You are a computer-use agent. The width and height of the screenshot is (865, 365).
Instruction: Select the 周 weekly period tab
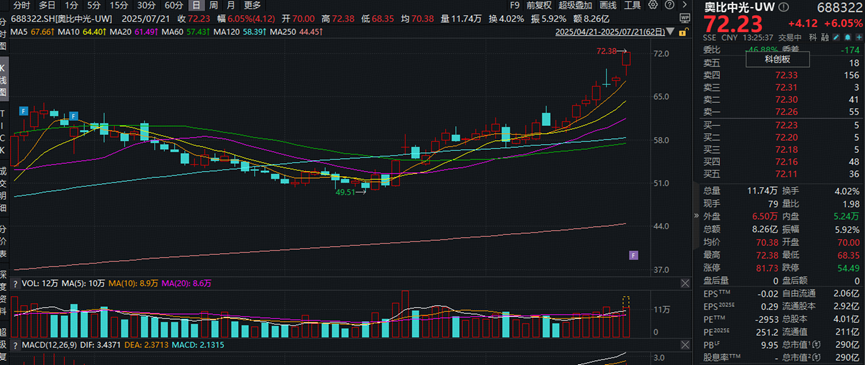point(213,6)
